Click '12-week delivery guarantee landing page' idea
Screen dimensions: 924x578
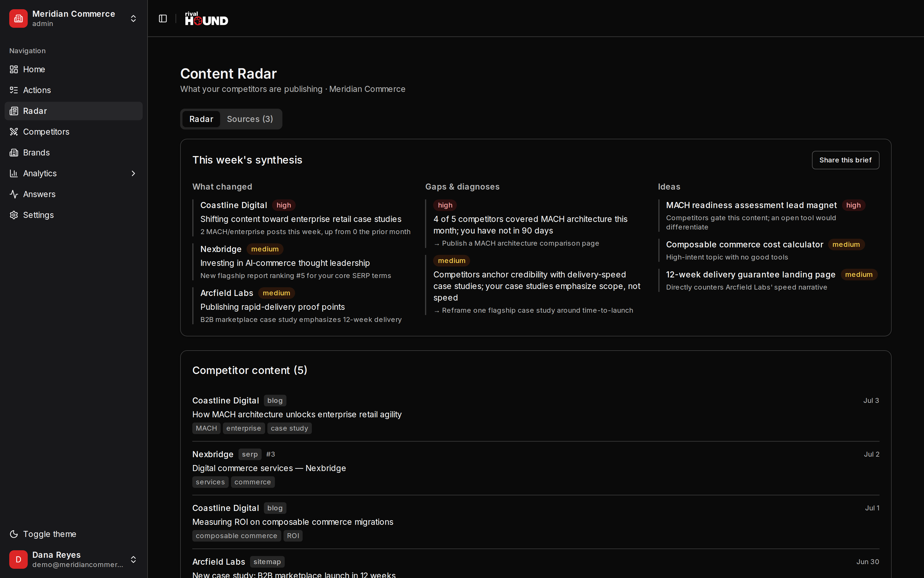[751, 275]
